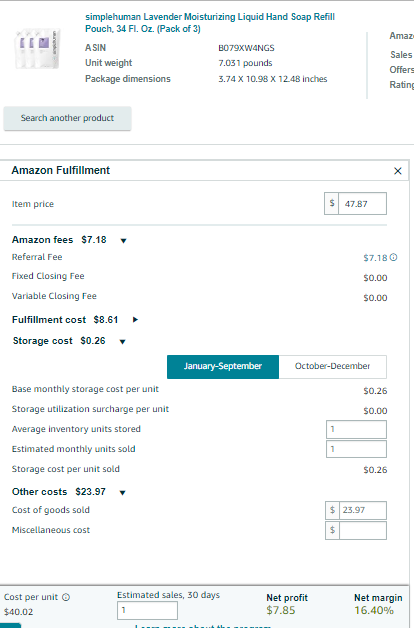The width and height of the screenshot is (414, 628).
Task: Click the Estimated sales 30 days field
Action: coord(147,611)
